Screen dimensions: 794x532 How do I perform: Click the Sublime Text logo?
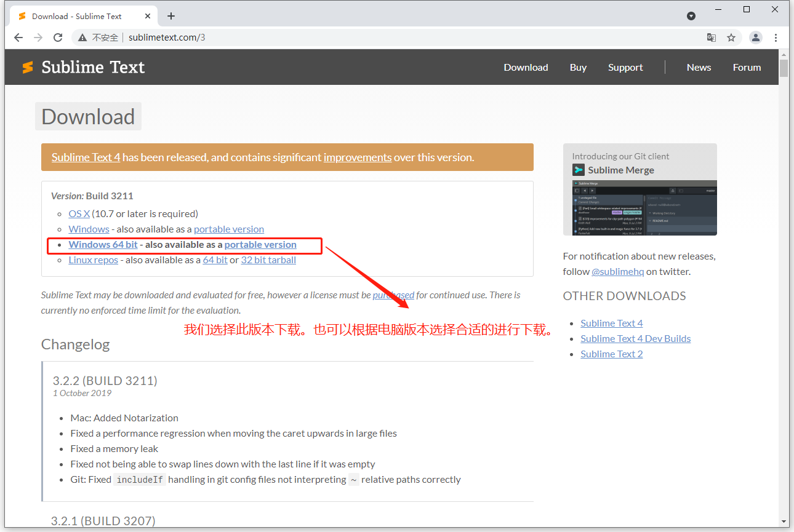(84, 67)
